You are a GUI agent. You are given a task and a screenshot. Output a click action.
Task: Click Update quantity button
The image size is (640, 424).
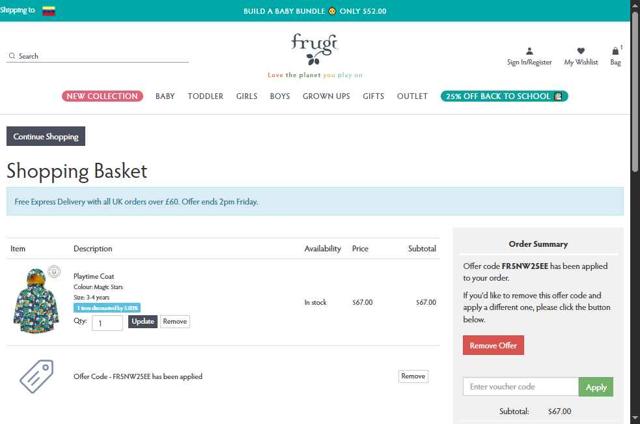(x=142, y=322)
